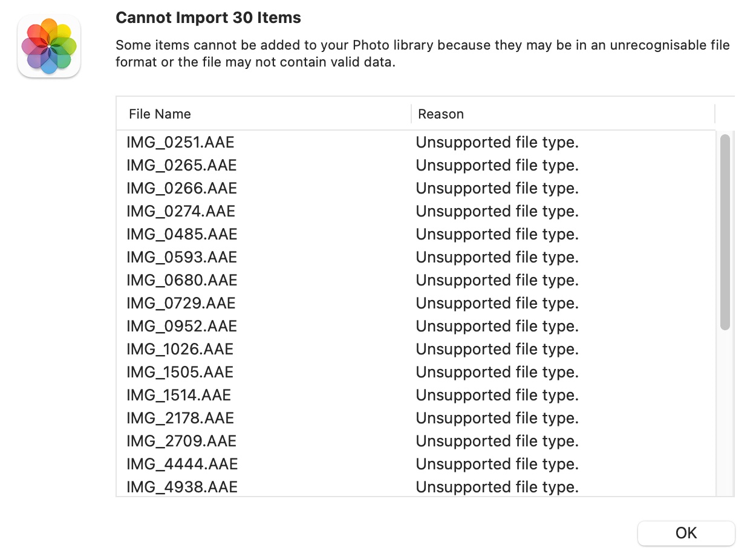Image resolution: width=756 pixels, height=548 pixels.
Task: Click the Reason column header
Action: [x=441, y=114]
